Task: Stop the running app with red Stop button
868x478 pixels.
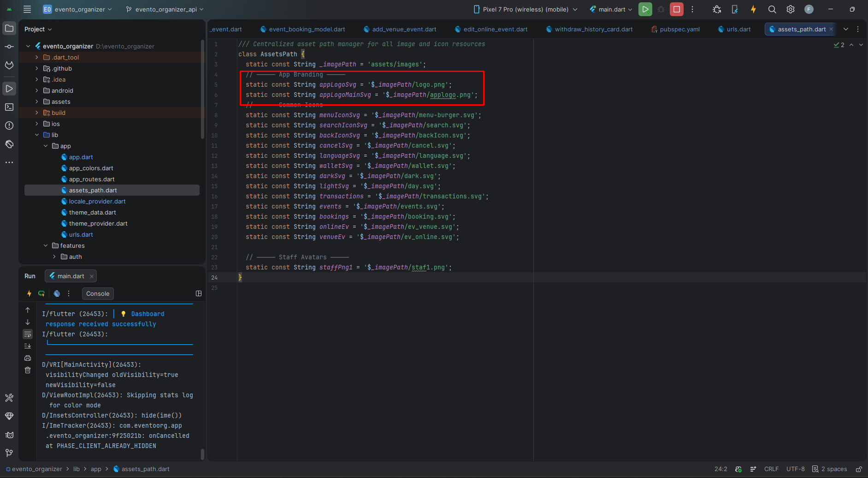Action: pyautogui.click(x=676, y=9)
